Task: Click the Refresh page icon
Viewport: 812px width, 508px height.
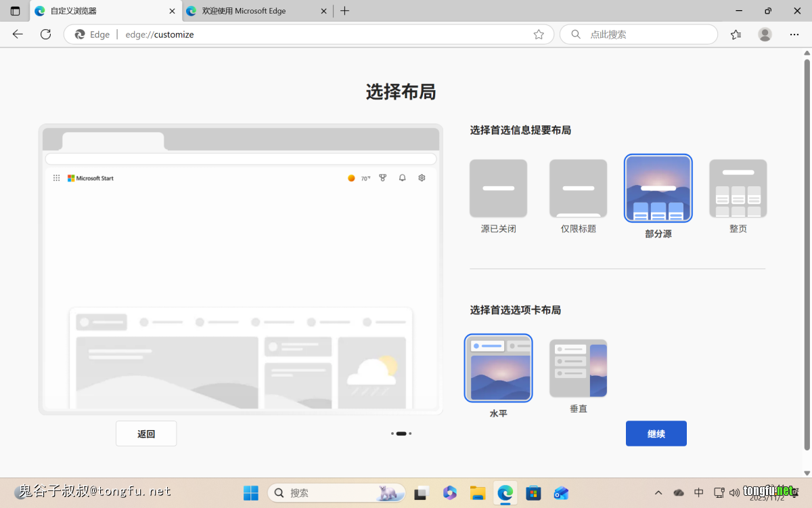Action: 45,35
